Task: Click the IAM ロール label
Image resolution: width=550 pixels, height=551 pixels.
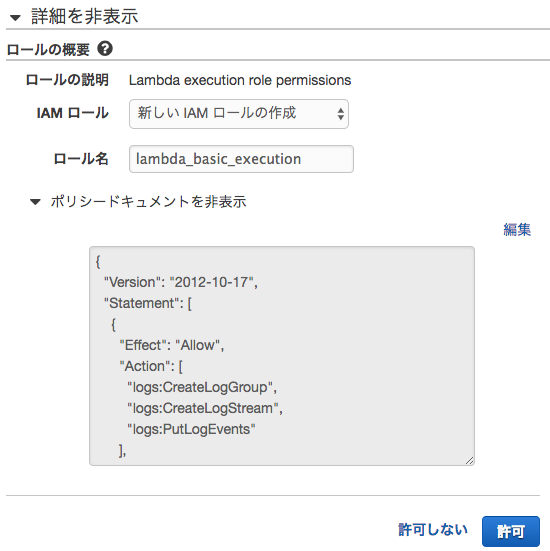Action: point(73,114)
